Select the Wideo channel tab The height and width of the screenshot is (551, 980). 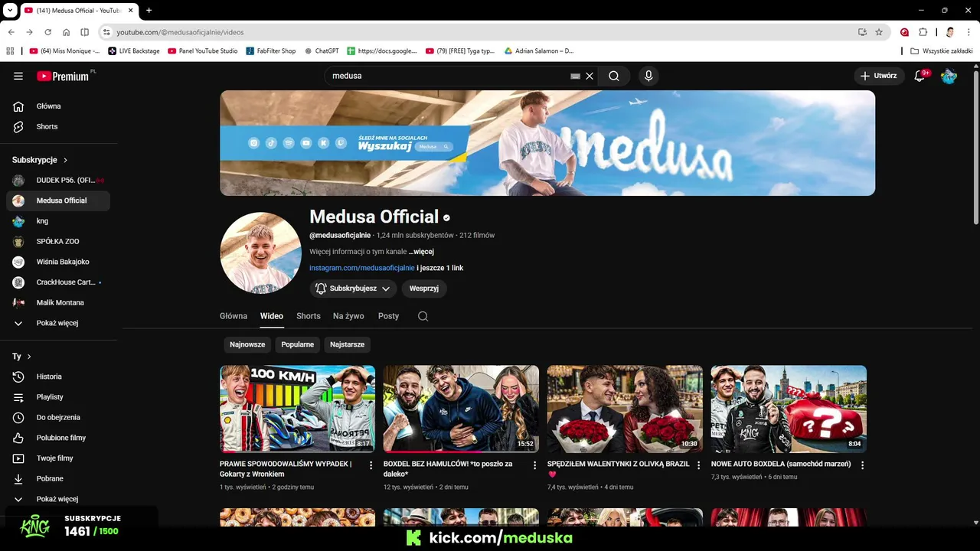(271, 316)
